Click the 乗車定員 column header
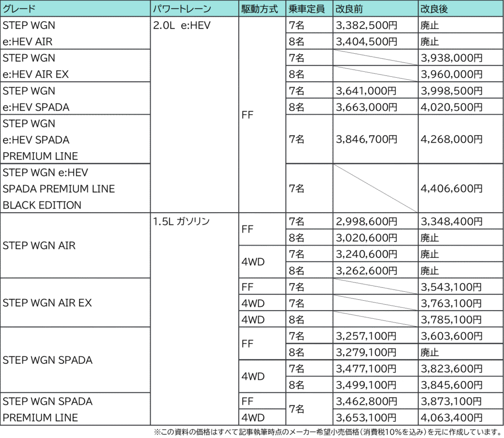The width and height of the screenshot is (504, 438). click(x=309, y=9)
